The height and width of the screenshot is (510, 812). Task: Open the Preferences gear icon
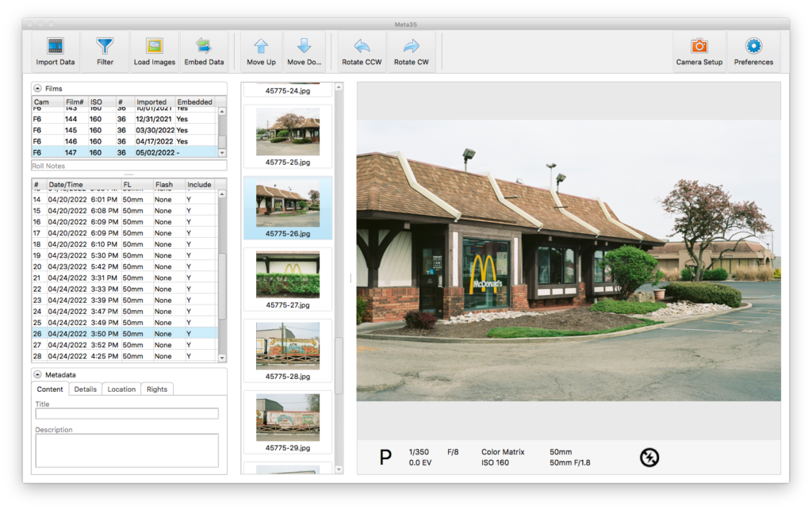click(753, 46)
